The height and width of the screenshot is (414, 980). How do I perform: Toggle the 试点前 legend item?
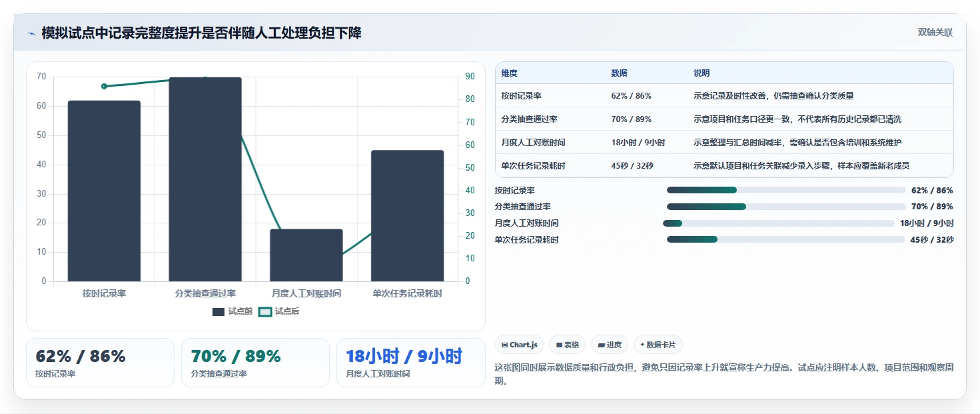pyautogui.click(x=232, y=311)
